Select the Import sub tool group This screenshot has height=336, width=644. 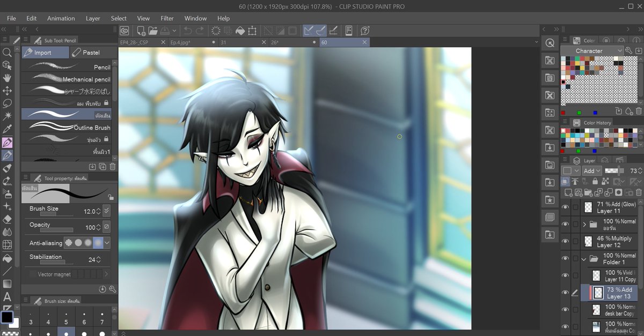coord(45,53)
